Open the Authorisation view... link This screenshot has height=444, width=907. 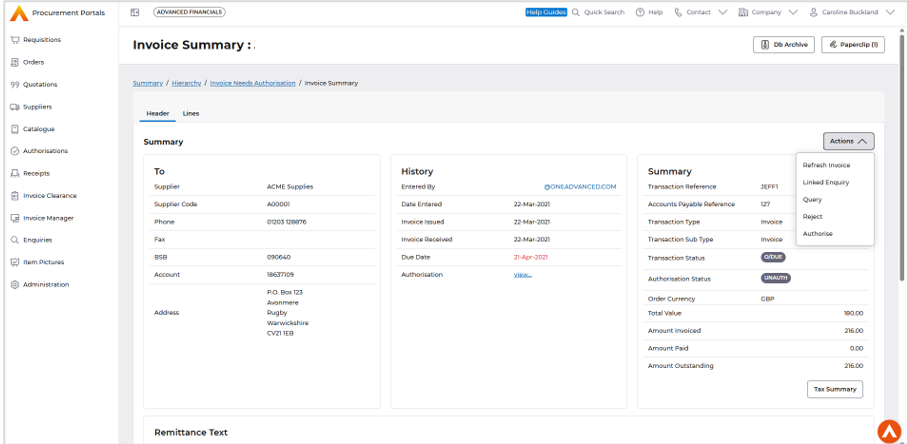point(522,275)
